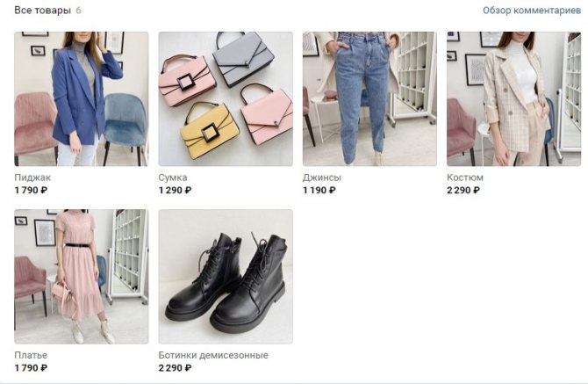
Task: Open the beige checked suit photo
Action: click(513, 98)
